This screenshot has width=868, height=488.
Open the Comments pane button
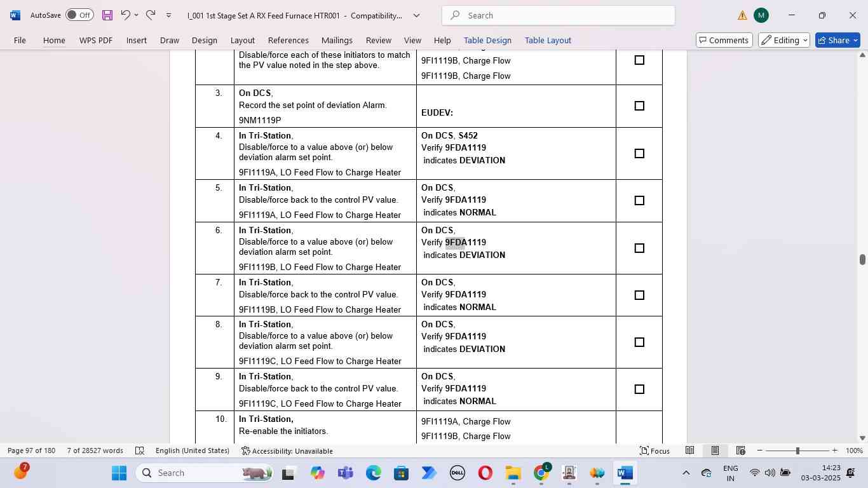click(724, 40)
